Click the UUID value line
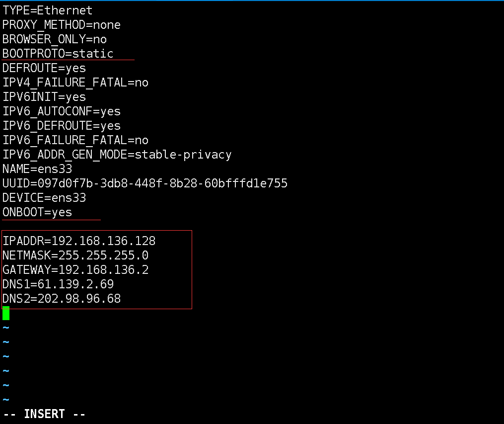The image size is (504, 424). (145, 183)
